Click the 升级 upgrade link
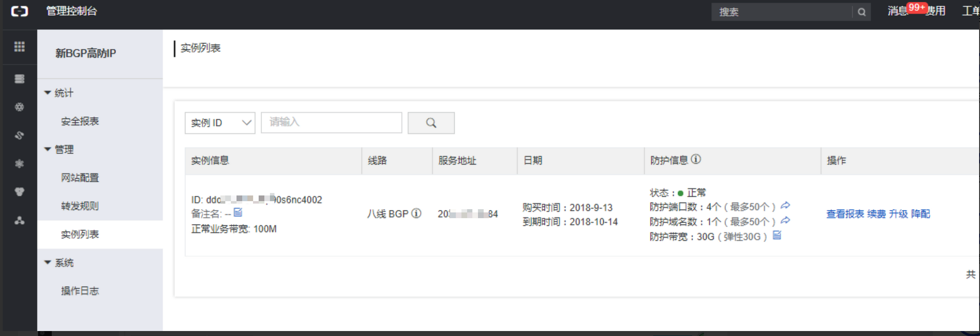 [898, 214]
